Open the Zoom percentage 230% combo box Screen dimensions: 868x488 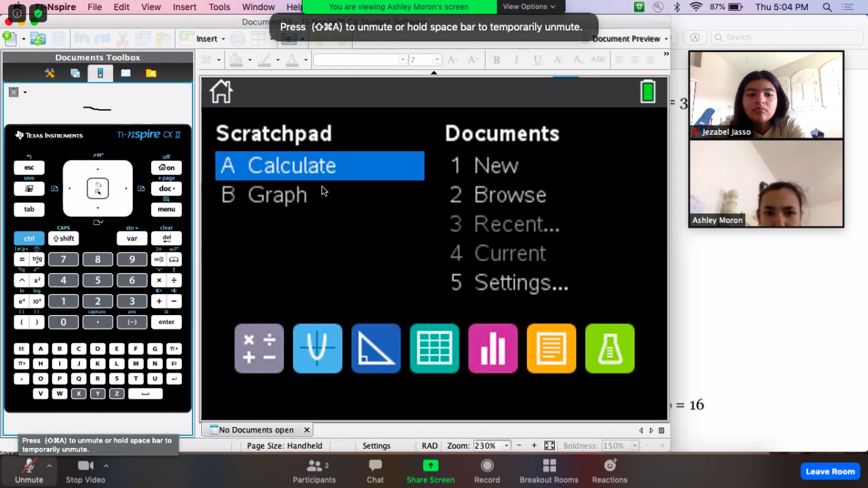[492, 446]
